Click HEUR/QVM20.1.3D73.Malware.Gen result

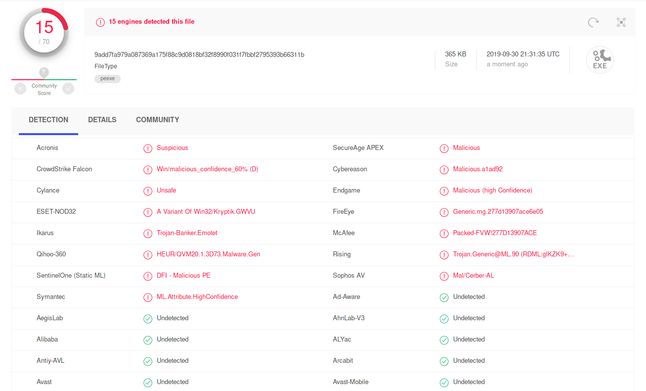click(x=208, y=254)
